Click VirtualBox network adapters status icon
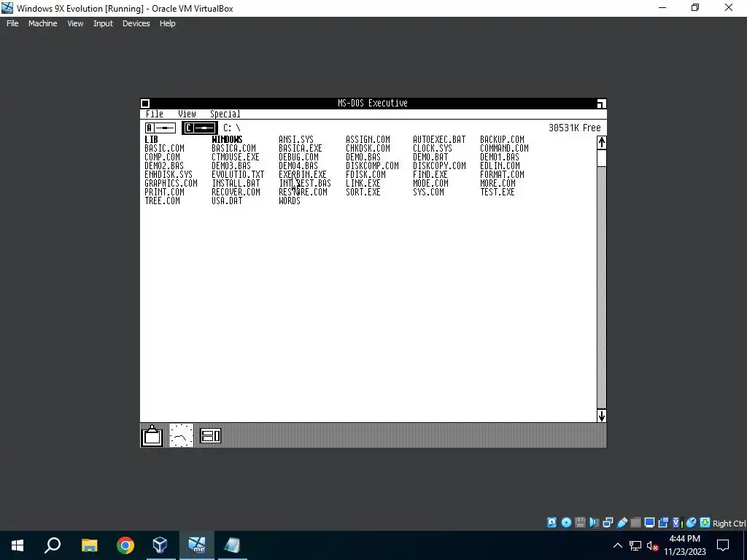 click(608, 523)
